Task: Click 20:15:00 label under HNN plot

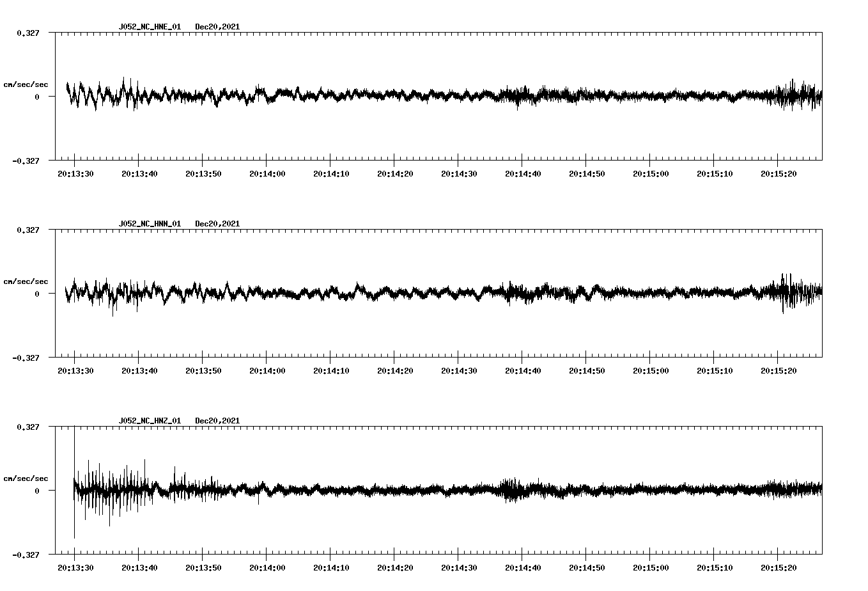Action: tap(651, 370)
